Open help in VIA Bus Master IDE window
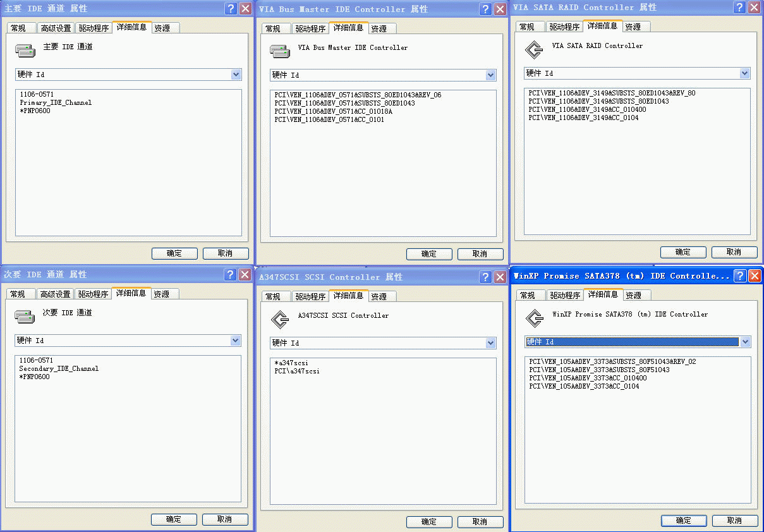Image resolution: width=764 pixels, height=532 pixels. [485, 9]
